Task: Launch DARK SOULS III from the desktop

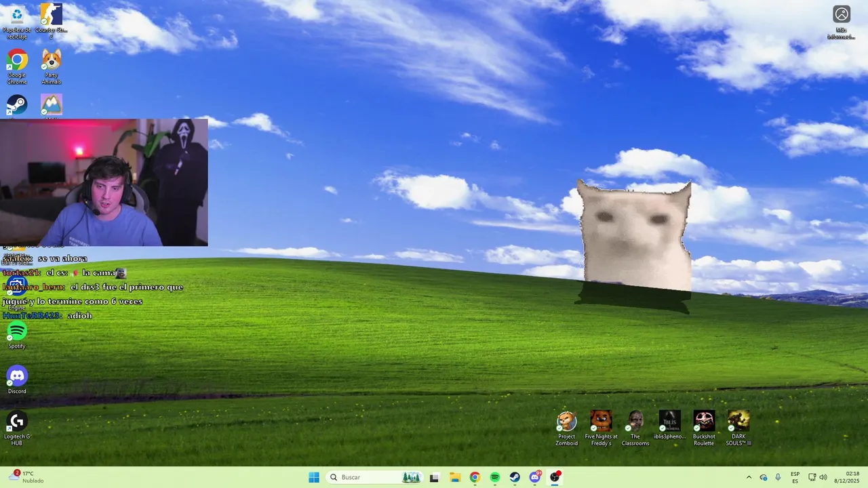Action: tap(738, 428)
